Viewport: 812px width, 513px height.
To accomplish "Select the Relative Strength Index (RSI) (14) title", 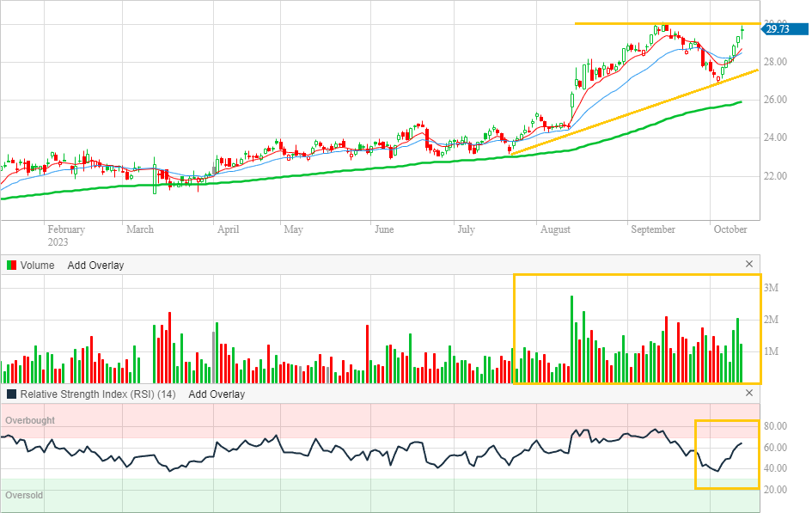I will (98, 394).
